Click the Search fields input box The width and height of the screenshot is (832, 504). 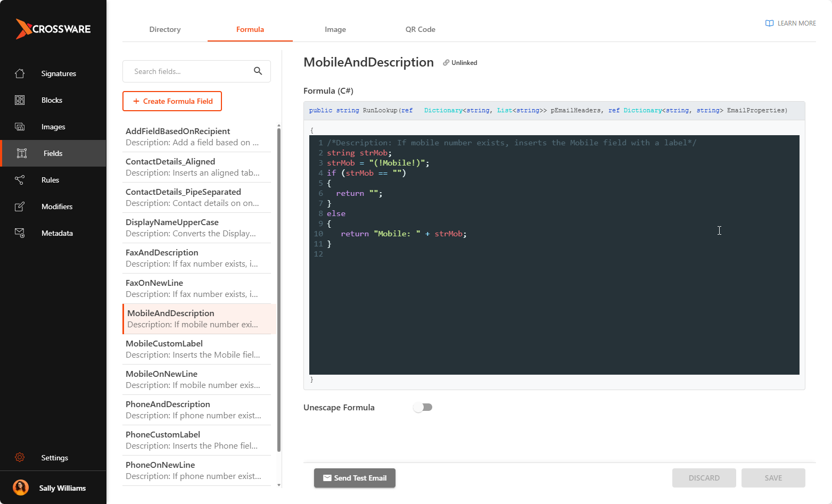(x=189, y=71)
